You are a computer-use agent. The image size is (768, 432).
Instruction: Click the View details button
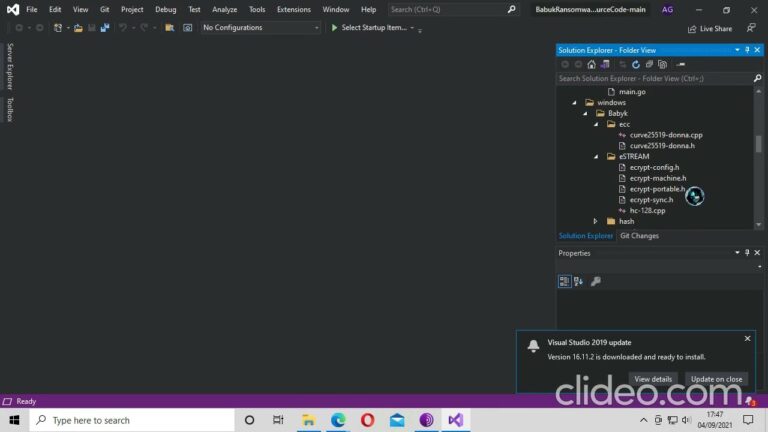pos(653,379)
